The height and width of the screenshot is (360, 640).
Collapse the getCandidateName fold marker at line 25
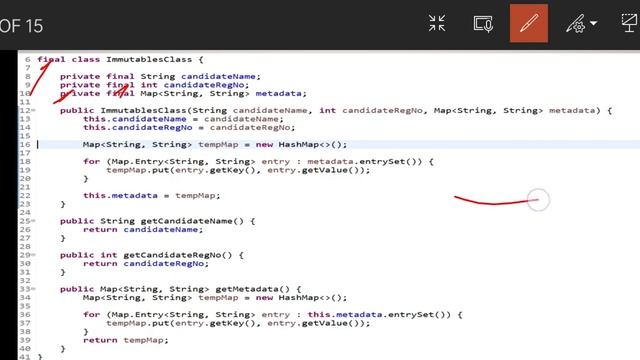33,221
